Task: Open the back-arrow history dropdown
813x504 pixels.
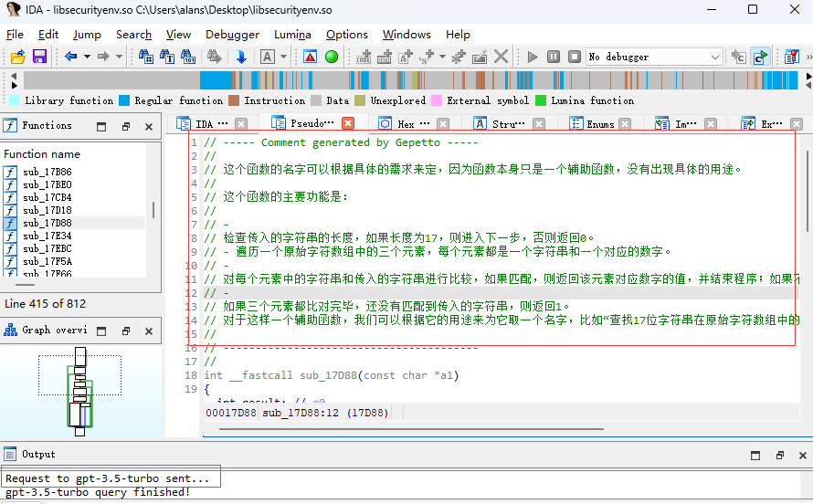Action: (87, 57)
